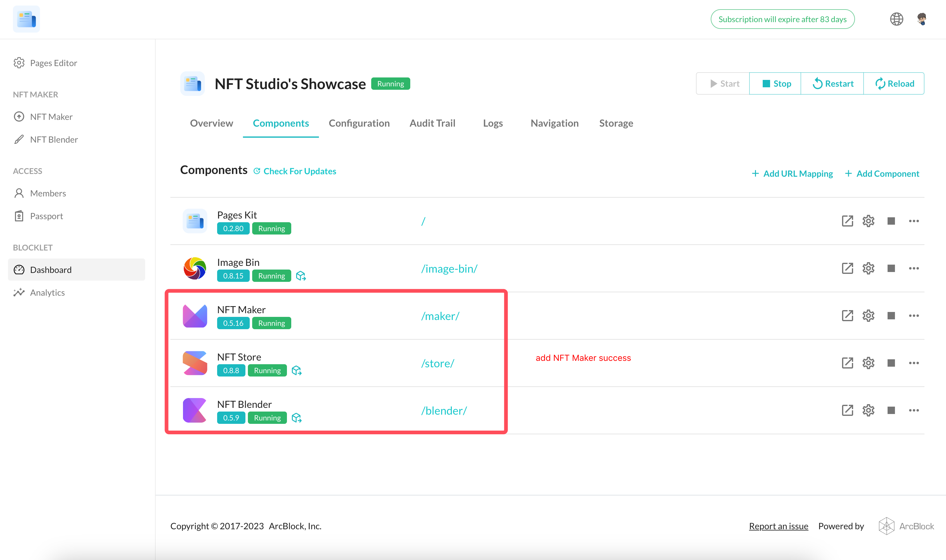The width and height of the screenshot is (946, 560).
Task: Check For Updates for components
Action: [295, 171]
